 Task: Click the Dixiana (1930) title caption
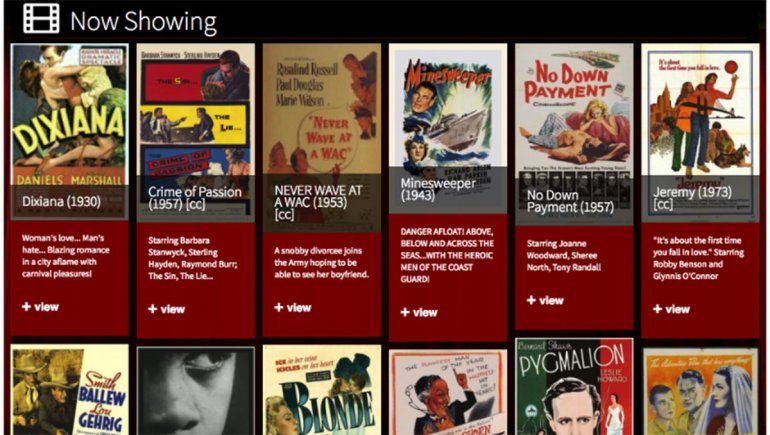[x=61, y=201]
